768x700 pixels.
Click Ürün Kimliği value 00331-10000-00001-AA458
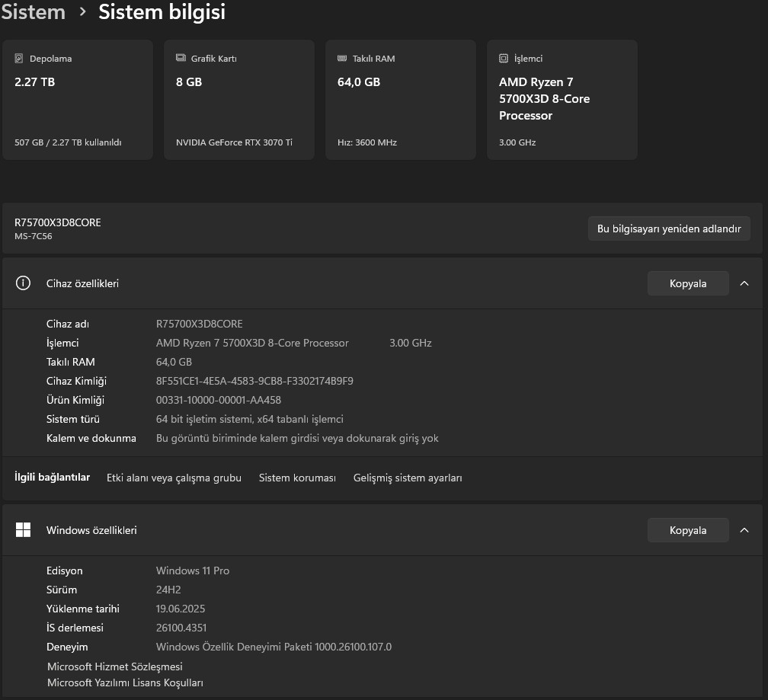click(x=219, y=400)
